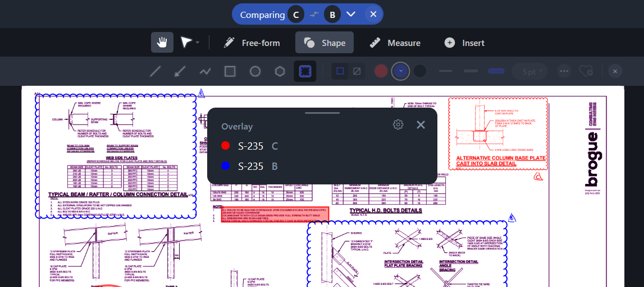Toggle outline-only shape style

point(340,71)
